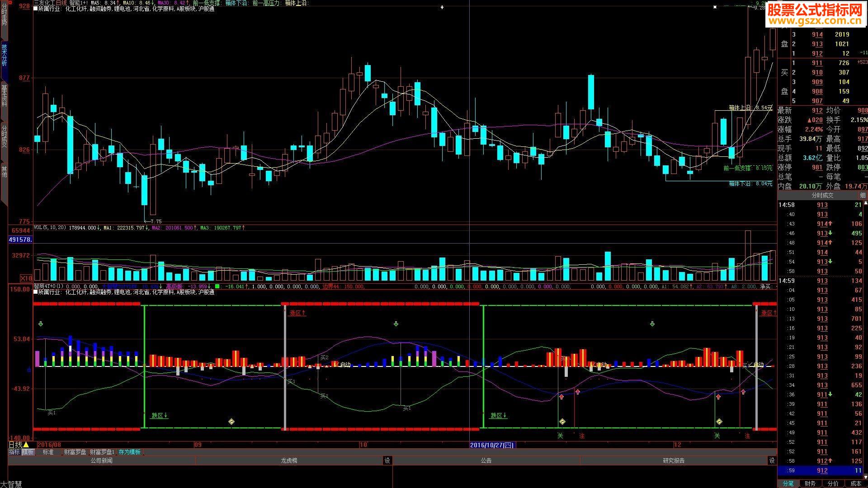Select the sell level 3 price 914
Image resolution: width=868 pixels, height=488 pixels.
[x=817, y=34]
